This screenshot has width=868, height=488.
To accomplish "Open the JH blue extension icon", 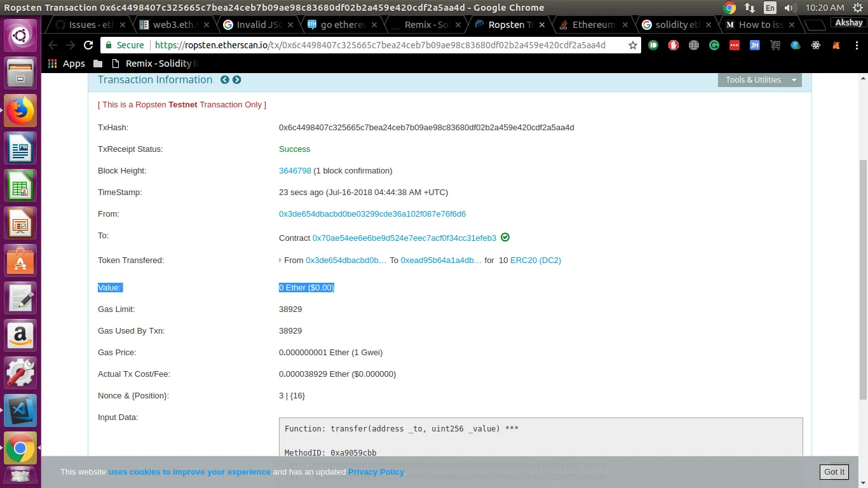I will coord(755,46).
